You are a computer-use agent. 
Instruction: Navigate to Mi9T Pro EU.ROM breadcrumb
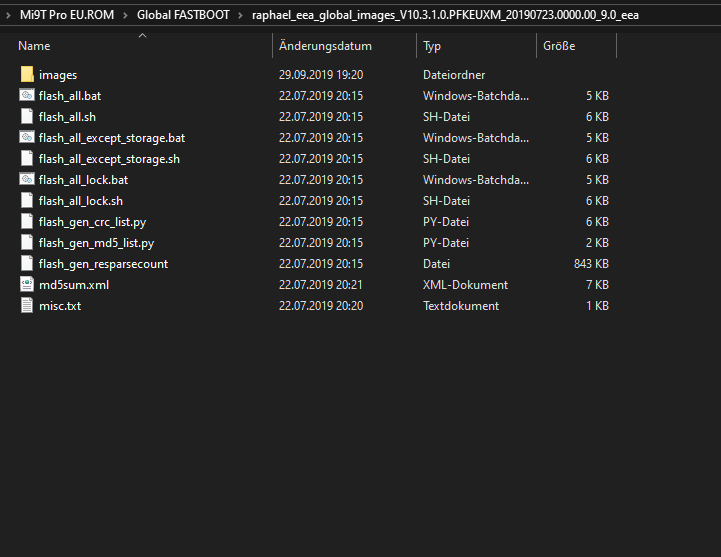(x=67, y=15)
